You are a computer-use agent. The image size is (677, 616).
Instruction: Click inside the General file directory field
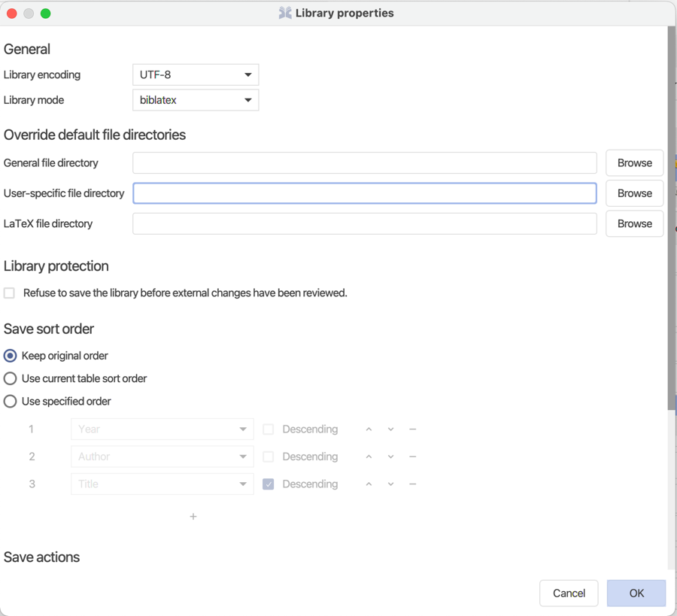pyautogui.click(x=365, y=162)
